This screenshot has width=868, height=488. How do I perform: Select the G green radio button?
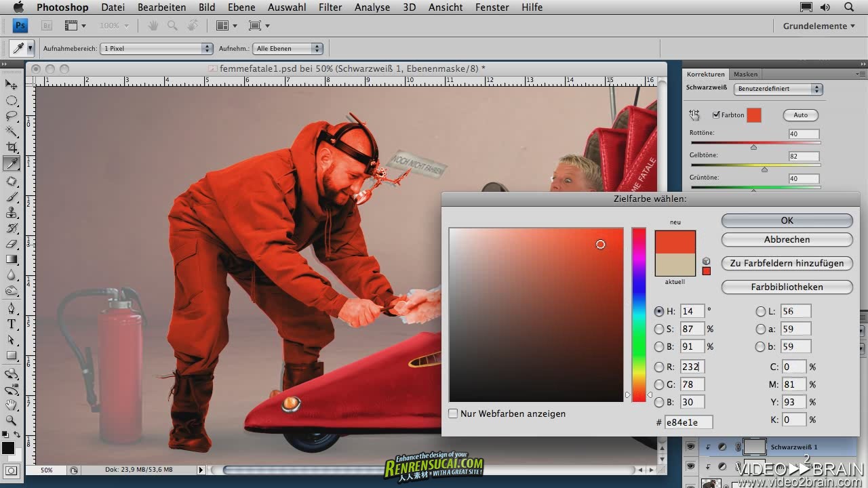[659, 384]
